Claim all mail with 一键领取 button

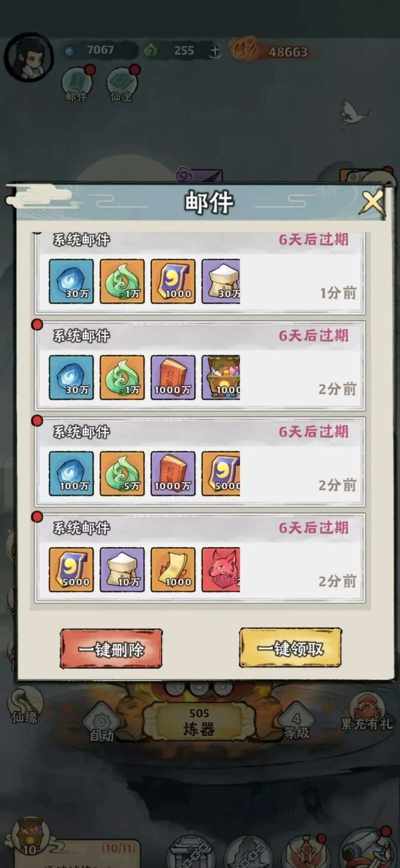coord(290,648)
